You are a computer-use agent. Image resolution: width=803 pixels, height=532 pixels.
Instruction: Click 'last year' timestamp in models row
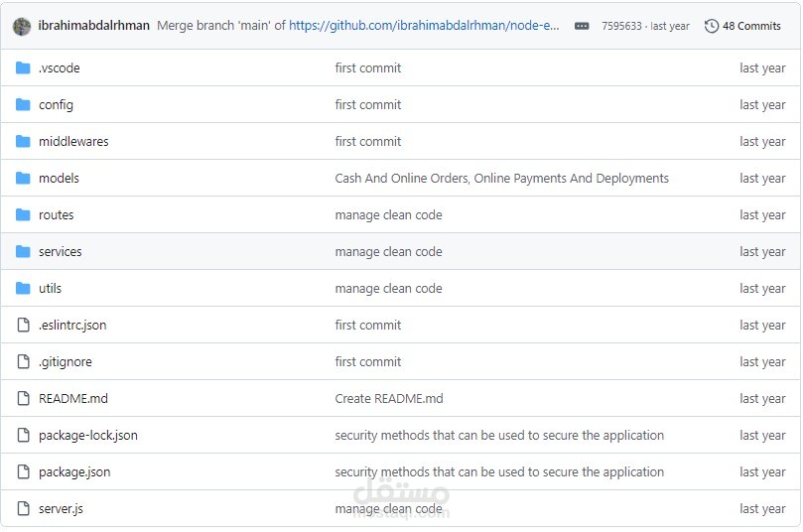point(762,179)
